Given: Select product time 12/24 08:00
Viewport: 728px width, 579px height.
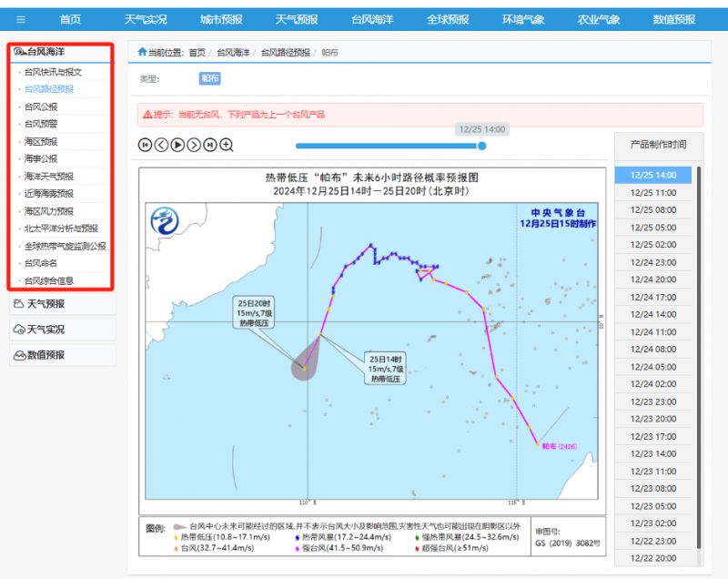Looking at the screenshot, I should pos(653,350).
